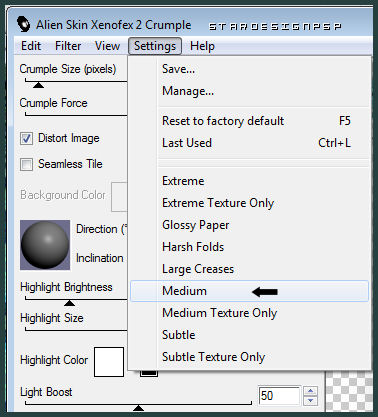Uncheck the Distort Image checkbox

[x=26, y=138]
